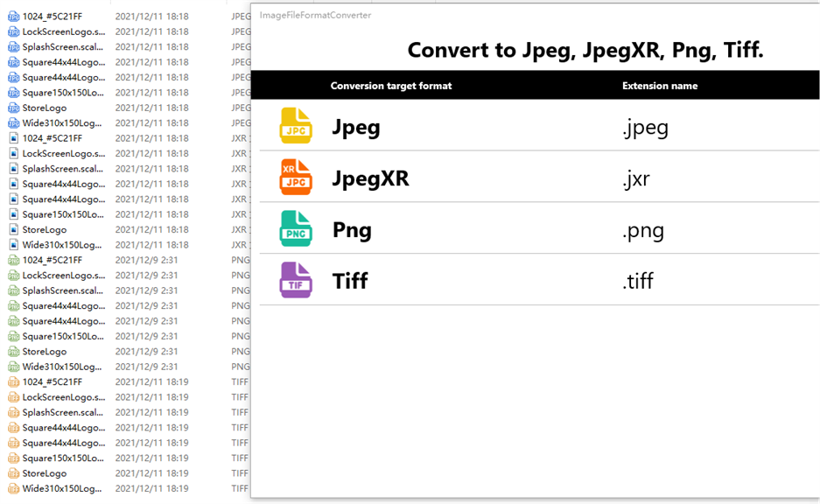Click the icon of TIFF file Wide310x150Log...
This screenshot has width=820, height=504.
coord(14,488)
